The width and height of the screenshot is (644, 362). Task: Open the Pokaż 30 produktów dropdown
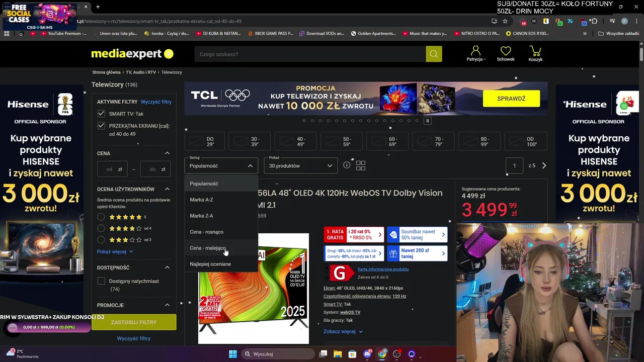300,165
